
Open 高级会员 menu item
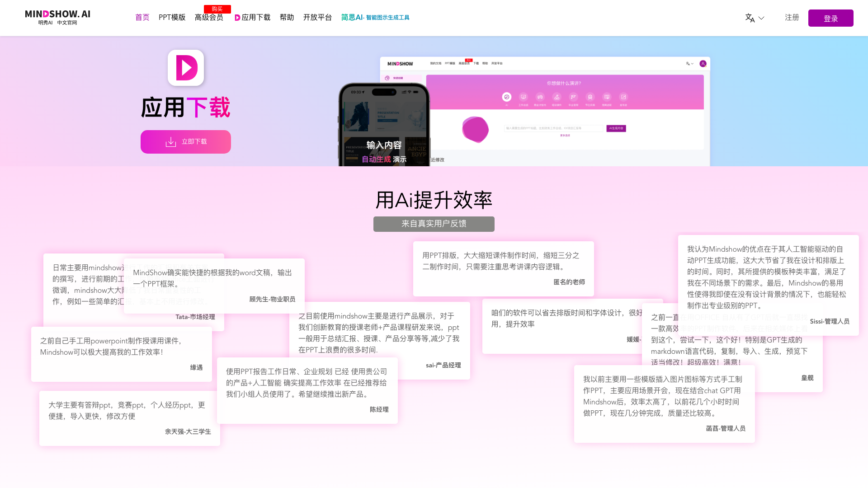point(209,17)
